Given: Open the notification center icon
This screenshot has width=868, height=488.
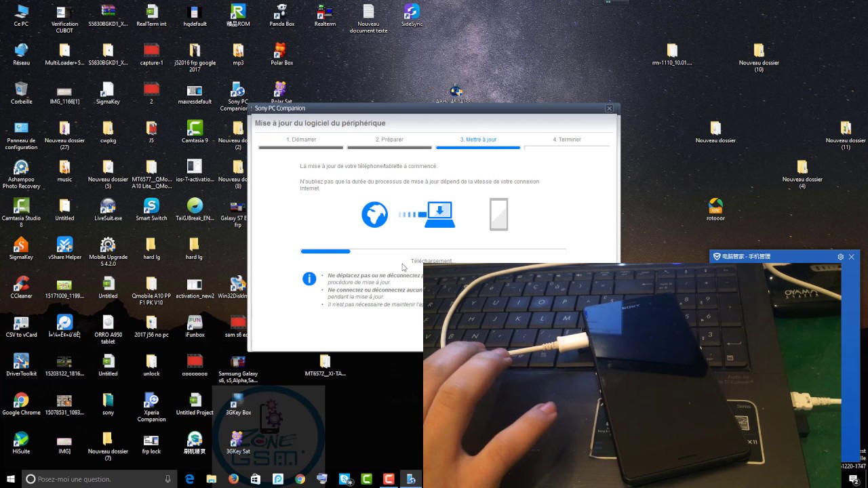Looking at the screenshot, I should pyautogui.click(x=854, y=479).
